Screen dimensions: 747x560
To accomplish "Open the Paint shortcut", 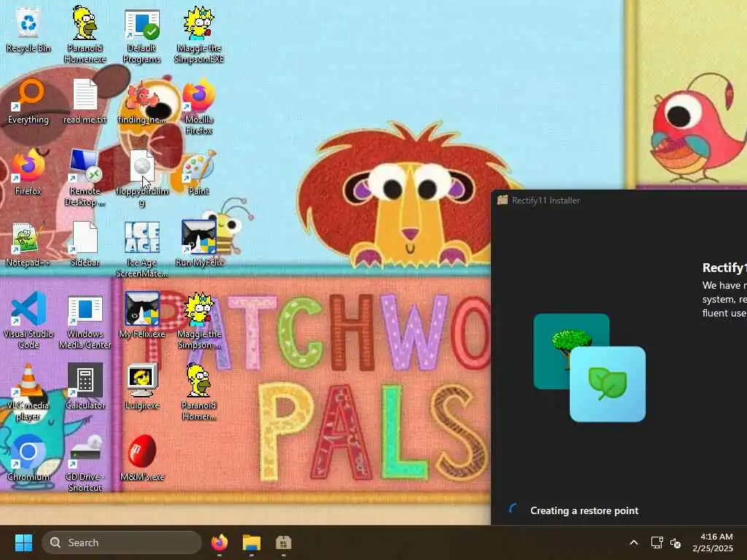I will 198,172.
